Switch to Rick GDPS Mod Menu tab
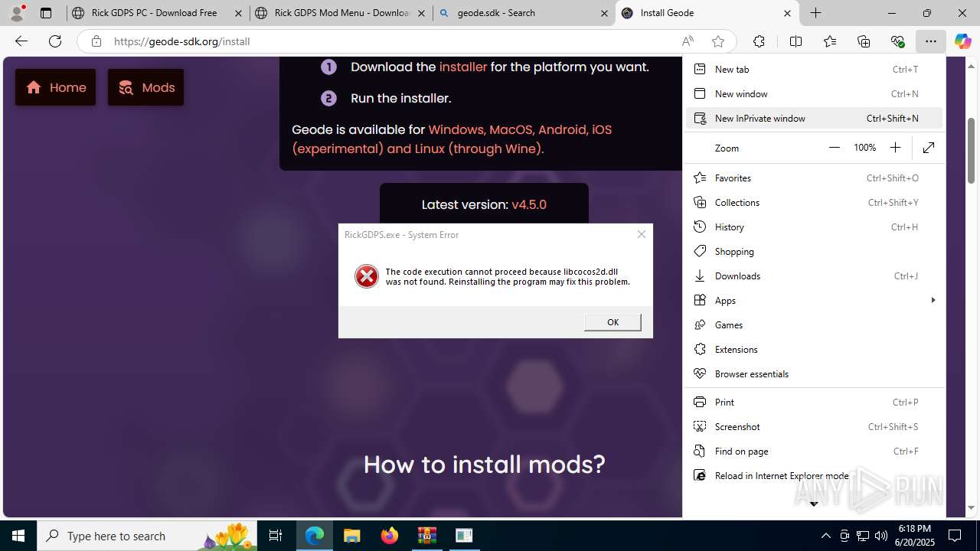The width and height of the screenshot is (980, 551). pos(341,13)
